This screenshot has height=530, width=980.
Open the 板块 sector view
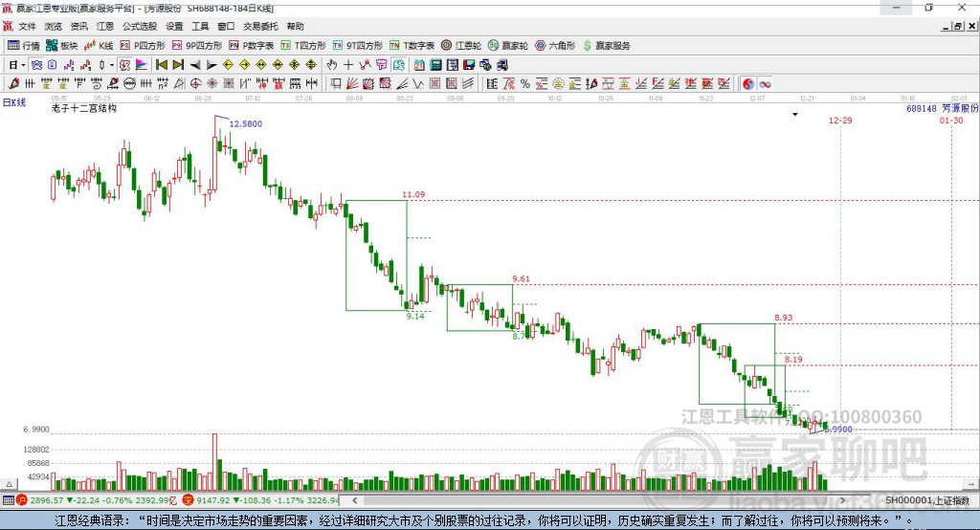coord(61,46)
